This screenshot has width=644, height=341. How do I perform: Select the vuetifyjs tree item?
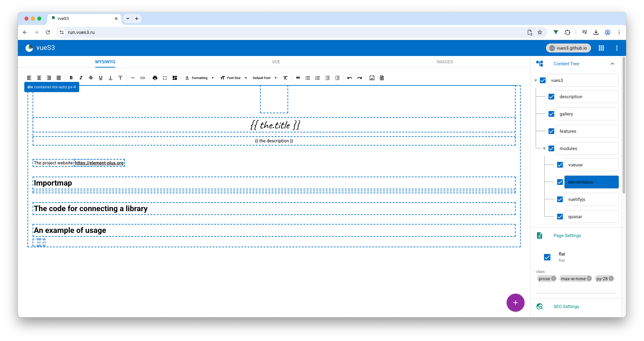(x=591, y=199)
